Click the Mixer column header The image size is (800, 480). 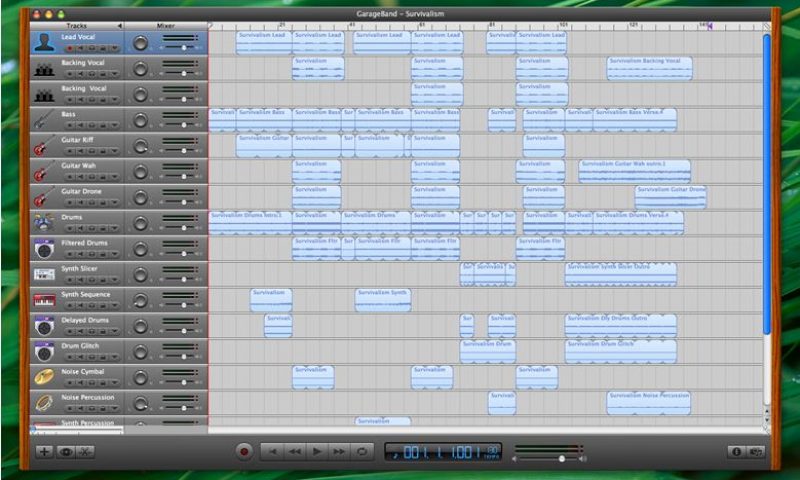point(166,26)
